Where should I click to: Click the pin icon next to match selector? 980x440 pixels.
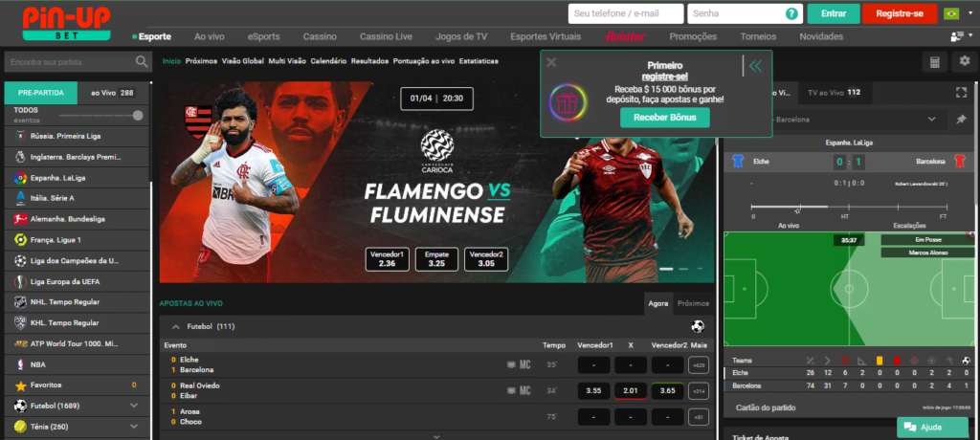[x=961, y=119]
